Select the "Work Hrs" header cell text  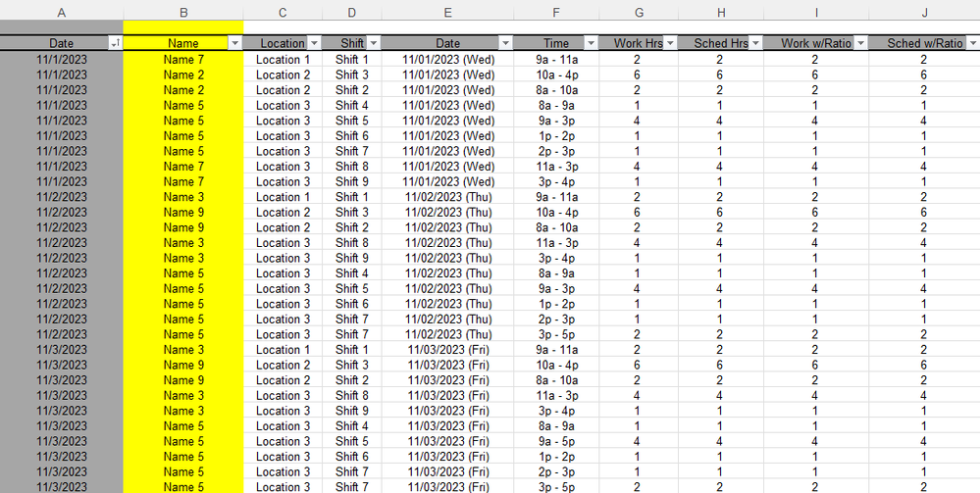tap(638, 44)
